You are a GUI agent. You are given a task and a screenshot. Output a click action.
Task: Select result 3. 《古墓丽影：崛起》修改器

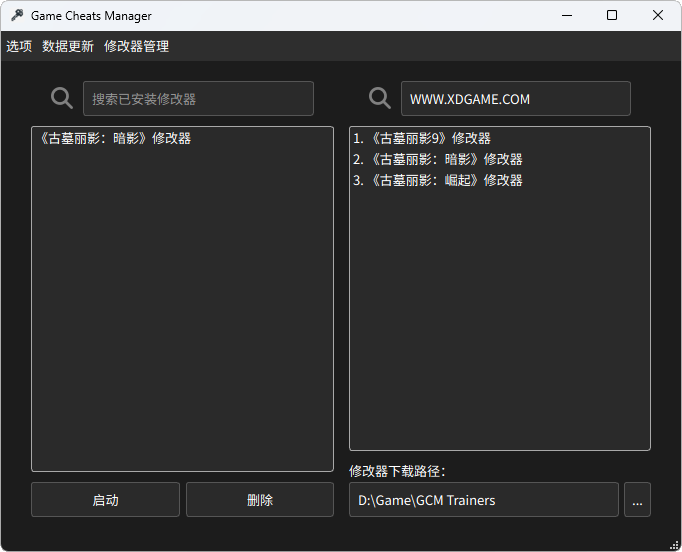(438, 181)
